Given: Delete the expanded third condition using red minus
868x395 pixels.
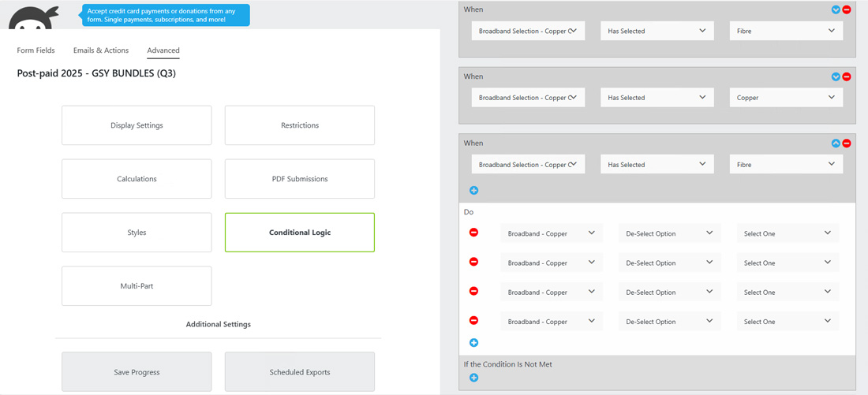Looking at the screenshot, I should tap(847, 143).
